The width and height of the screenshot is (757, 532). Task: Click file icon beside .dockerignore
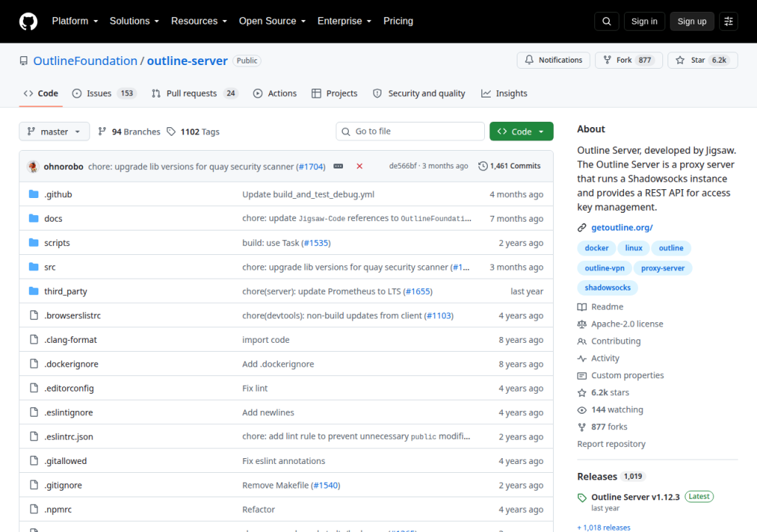34,364
